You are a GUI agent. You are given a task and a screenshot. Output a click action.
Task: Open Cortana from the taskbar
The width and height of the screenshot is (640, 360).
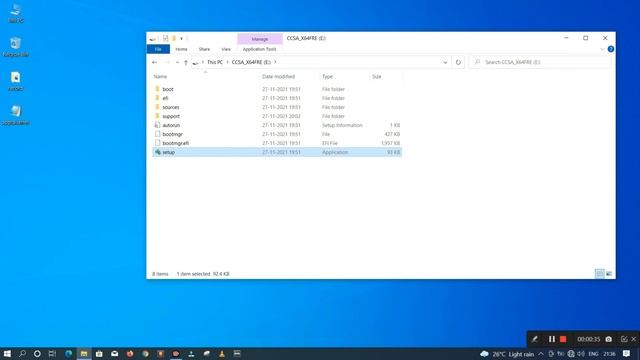click(37, 353)
